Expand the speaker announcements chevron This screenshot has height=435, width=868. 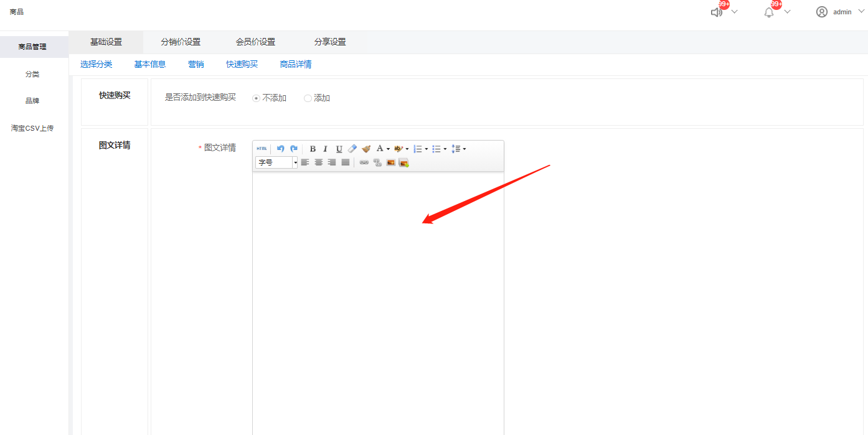(x=735, y=12)
